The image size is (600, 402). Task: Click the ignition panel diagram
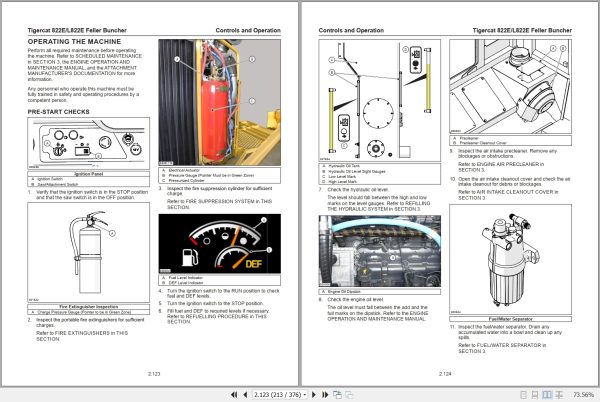point(88,143)
